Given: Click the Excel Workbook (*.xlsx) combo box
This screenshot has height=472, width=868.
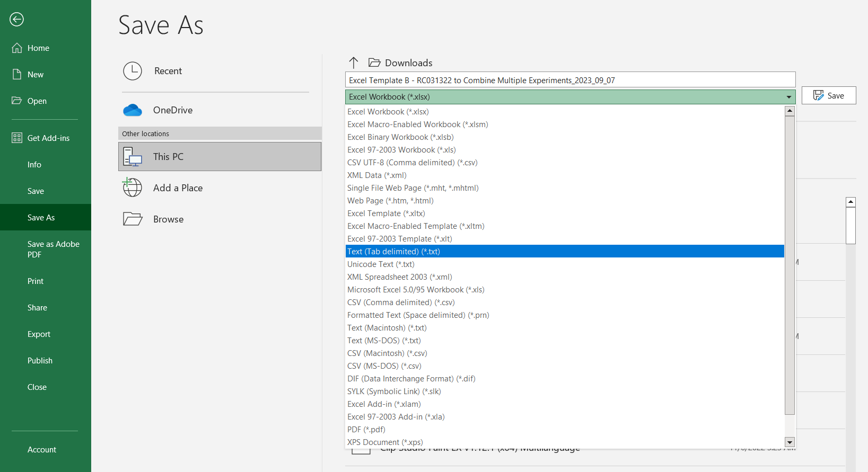Looking at the screenshot, I should tap(570, 97).
